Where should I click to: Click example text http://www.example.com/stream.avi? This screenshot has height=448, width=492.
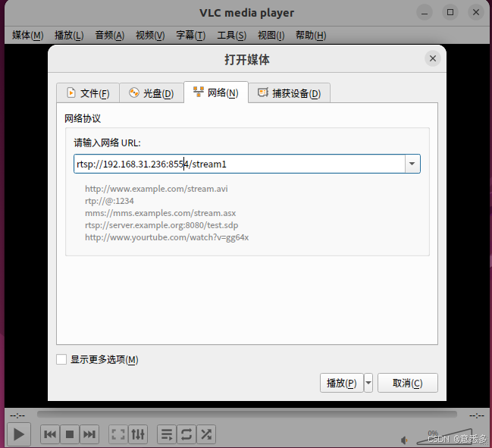(156, 189)
